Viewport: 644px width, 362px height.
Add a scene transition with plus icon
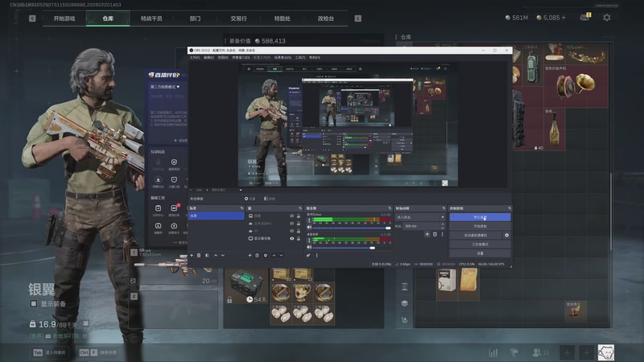tap(427, 234)
